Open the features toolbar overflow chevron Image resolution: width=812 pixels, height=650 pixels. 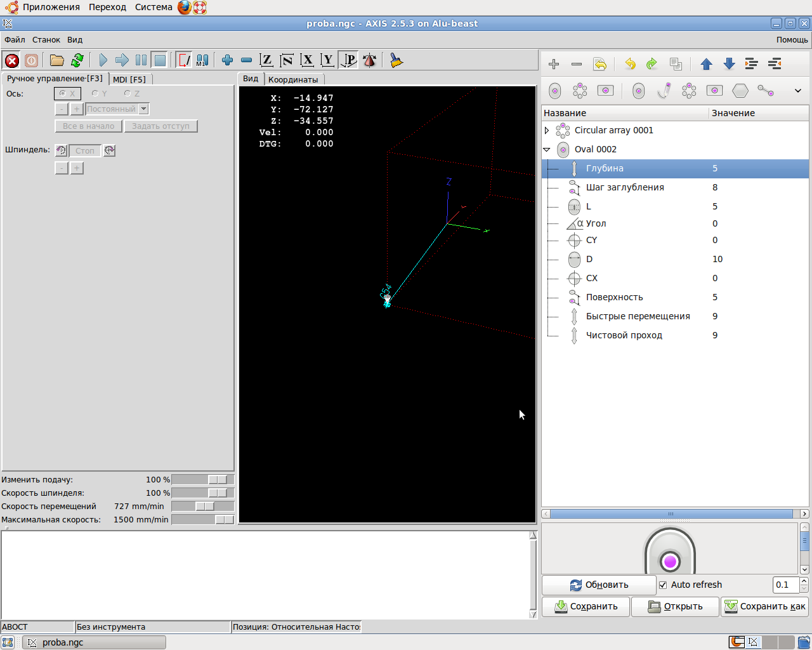coord(797,91)
